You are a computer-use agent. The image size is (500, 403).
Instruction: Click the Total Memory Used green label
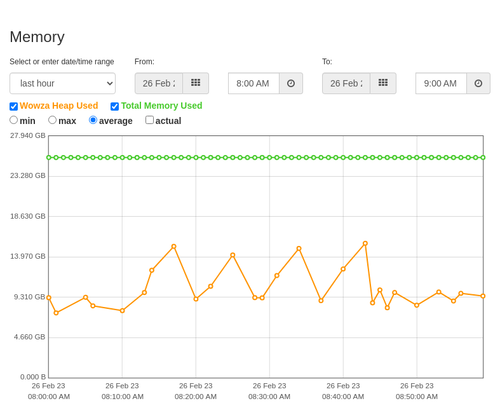tap(162, 106)
